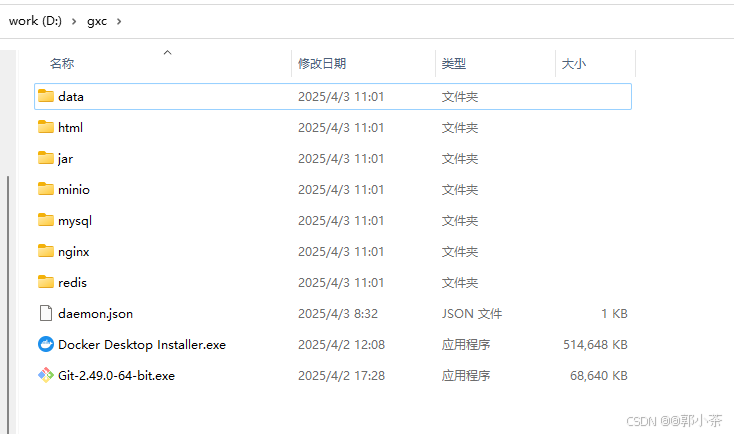734x434 pixels.
Task: Click 文件夹 type in mysql row
Action: click(x=460, y=221)
